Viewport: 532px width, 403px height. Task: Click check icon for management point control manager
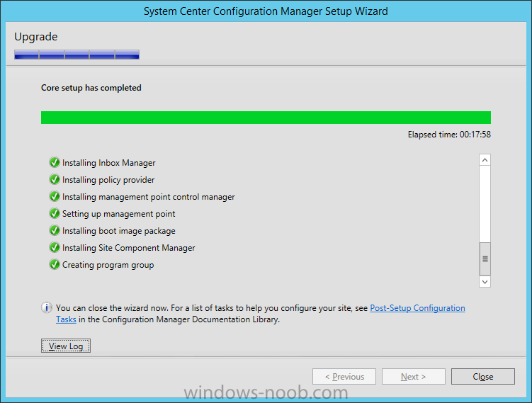[55, 196]
